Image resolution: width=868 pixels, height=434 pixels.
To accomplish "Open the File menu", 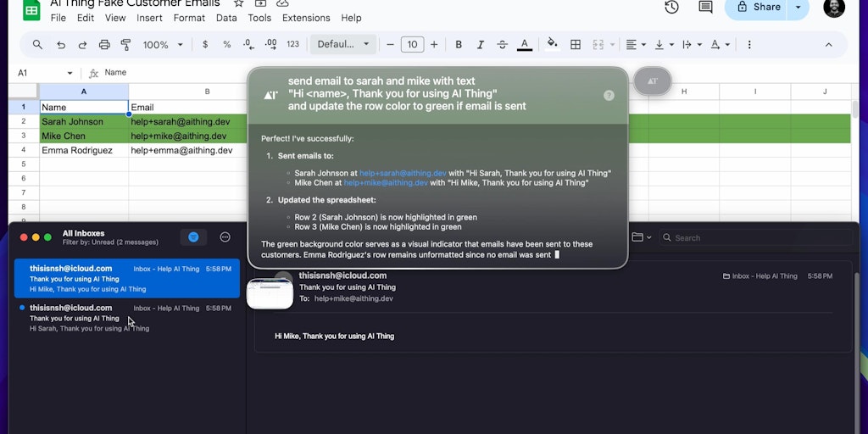I will (58, 18).
